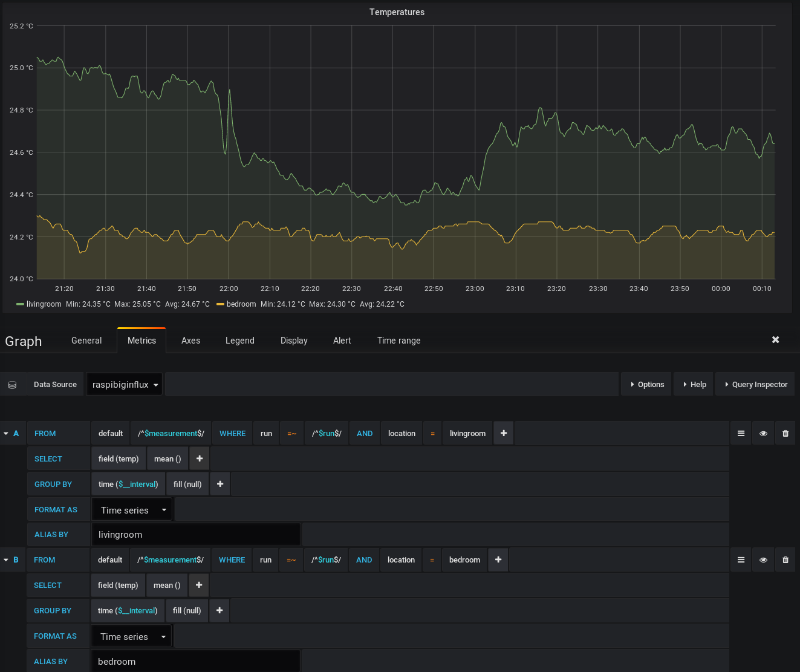Click run tag key in query A
This screenshot has height=672, width=800.
[x=266, y=433]
